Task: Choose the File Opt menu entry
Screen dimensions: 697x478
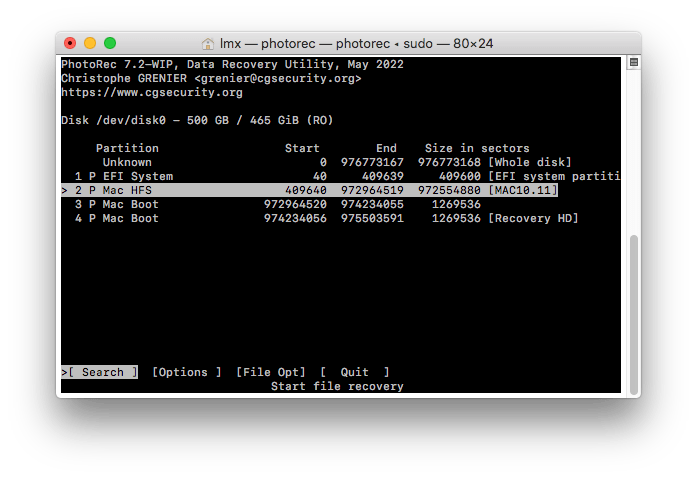Action: [271, 372]
